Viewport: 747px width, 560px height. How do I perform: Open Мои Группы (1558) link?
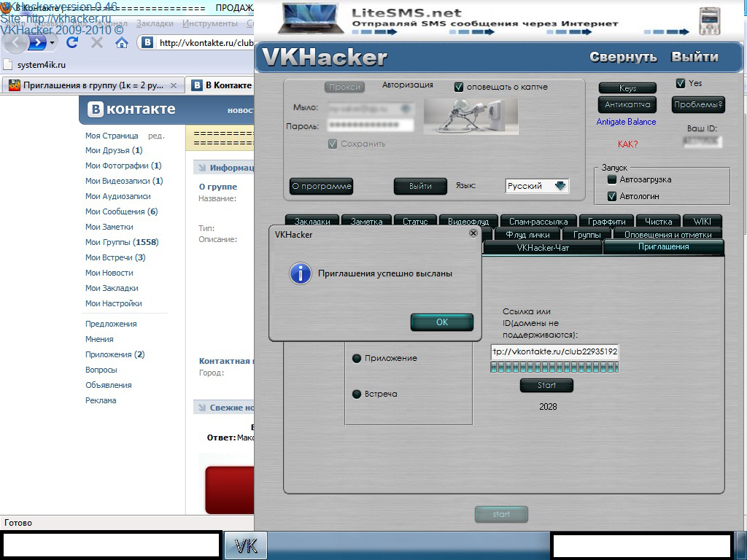click(x=122, y=242)
